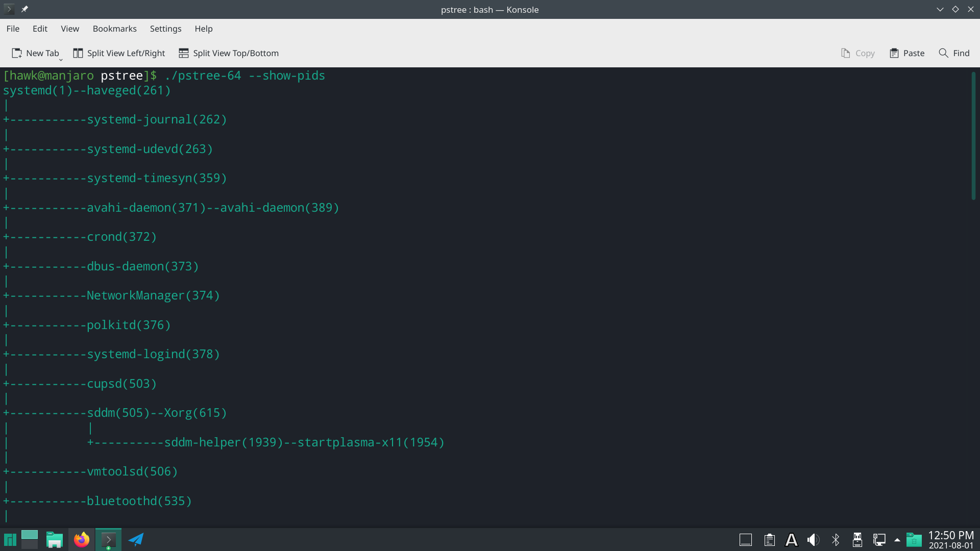Open the Bookmarks menu
Image resolution: width=980 pixels, height=551 pixels.
click(114, 29)
